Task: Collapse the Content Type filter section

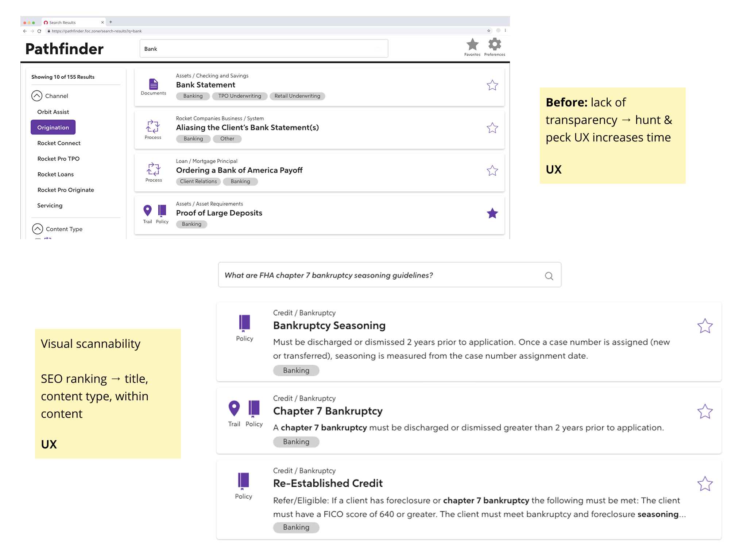Action: [x=38, y=229]
